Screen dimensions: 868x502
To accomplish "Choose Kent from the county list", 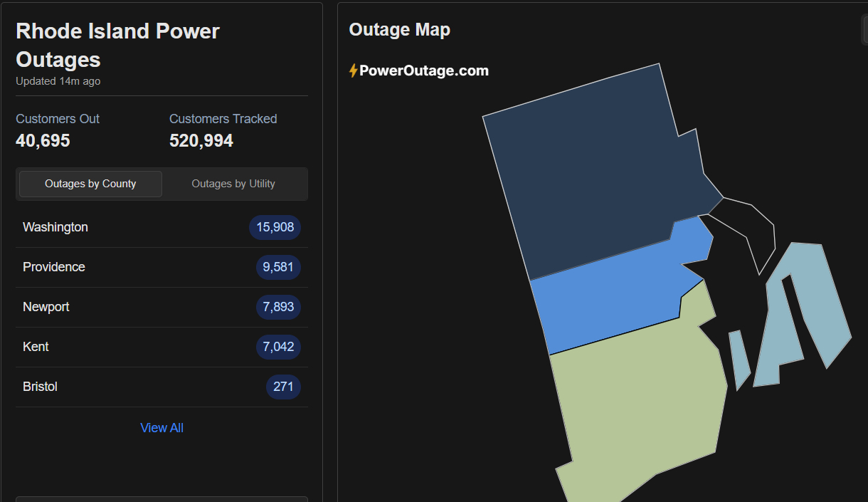I will coord(36,347).
